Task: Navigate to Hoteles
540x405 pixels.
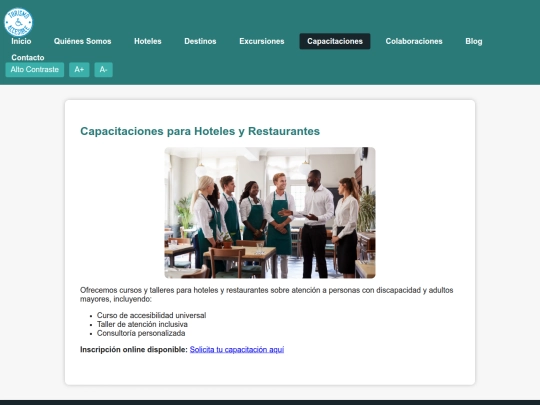Action: pyautogui.click(x=148, y=41)
